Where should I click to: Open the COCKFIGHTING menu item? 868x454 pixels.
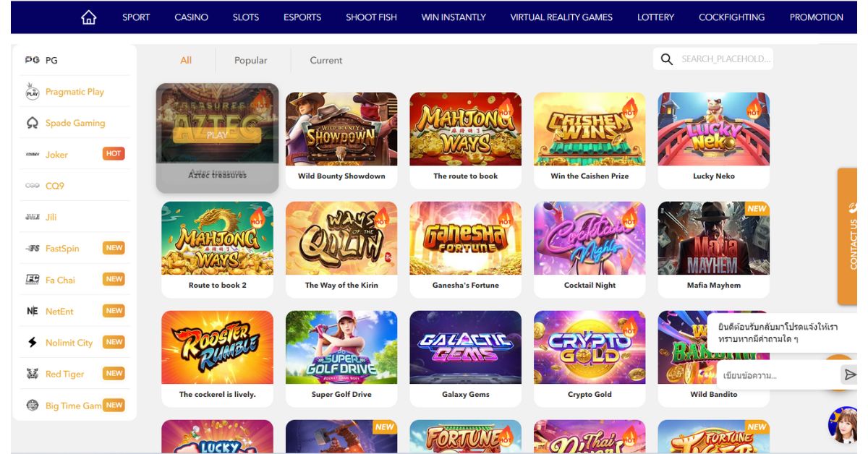731,17
